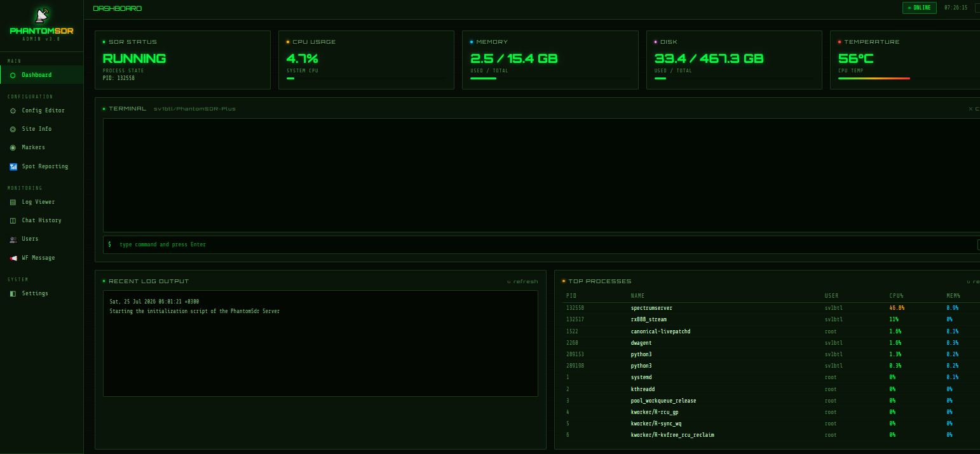Click python3 process with PID 289198
The height and width of the screenshot is (454, 980).
tap(641, 366)
